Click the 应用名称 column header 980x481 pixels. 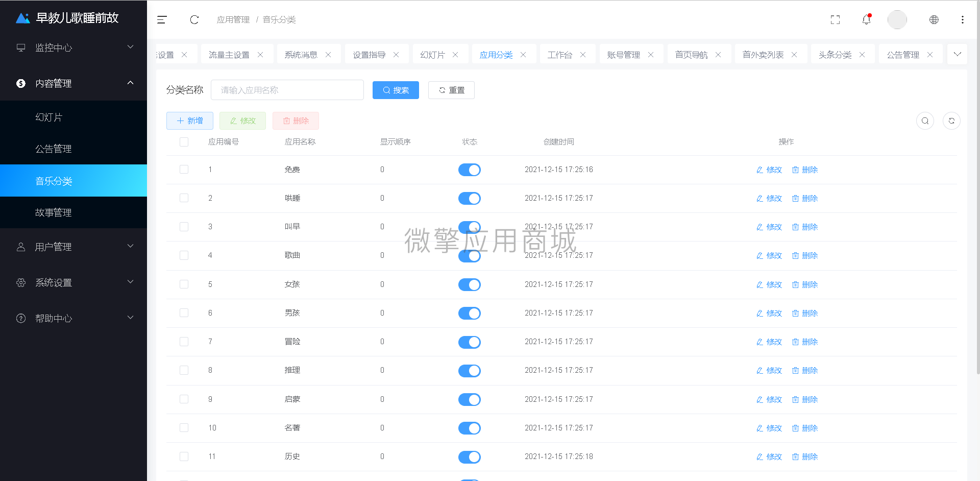(300, 142)
